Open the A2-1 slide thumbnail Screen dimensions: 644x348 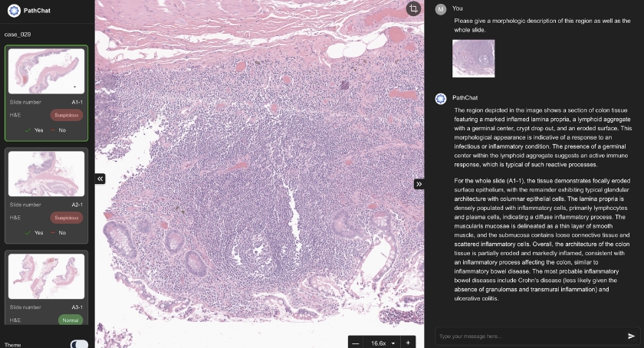click(x=47, y=173)
